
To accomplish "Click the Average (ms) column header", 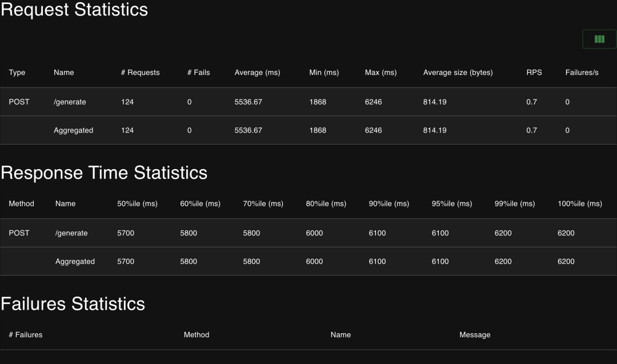I will pos(257,73).
